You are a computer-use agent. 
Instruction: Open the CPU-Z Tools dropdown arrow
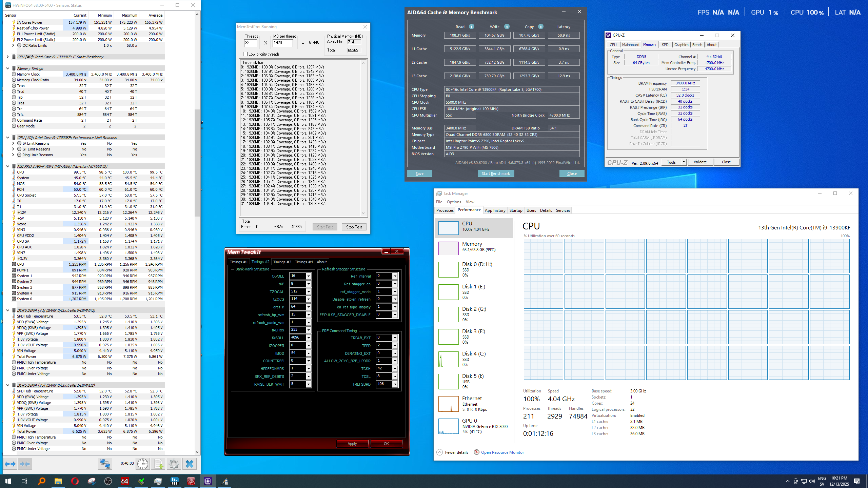[x=684, y=162]
